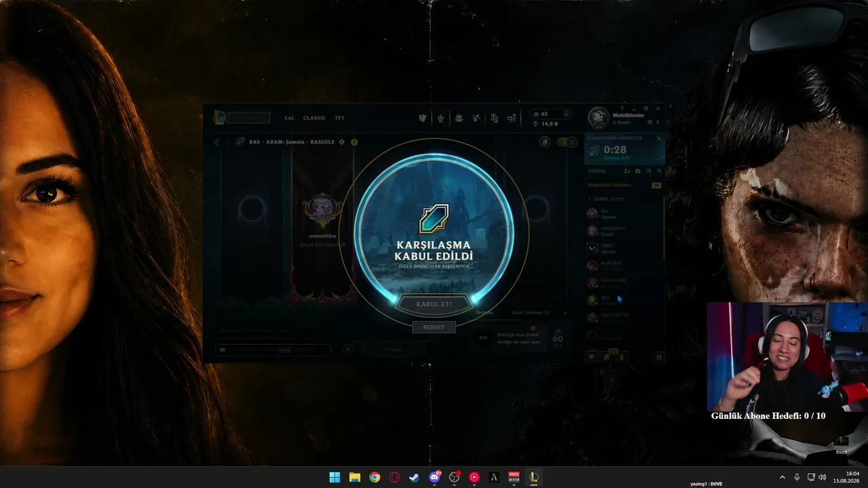
Task: Select friend semoshiro in friends list
Action: point(624,230)
